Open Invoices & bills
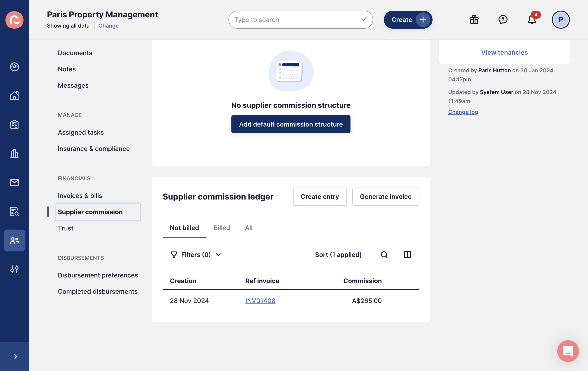The width and height of the screenshot is (588, 371). point(80,195)
